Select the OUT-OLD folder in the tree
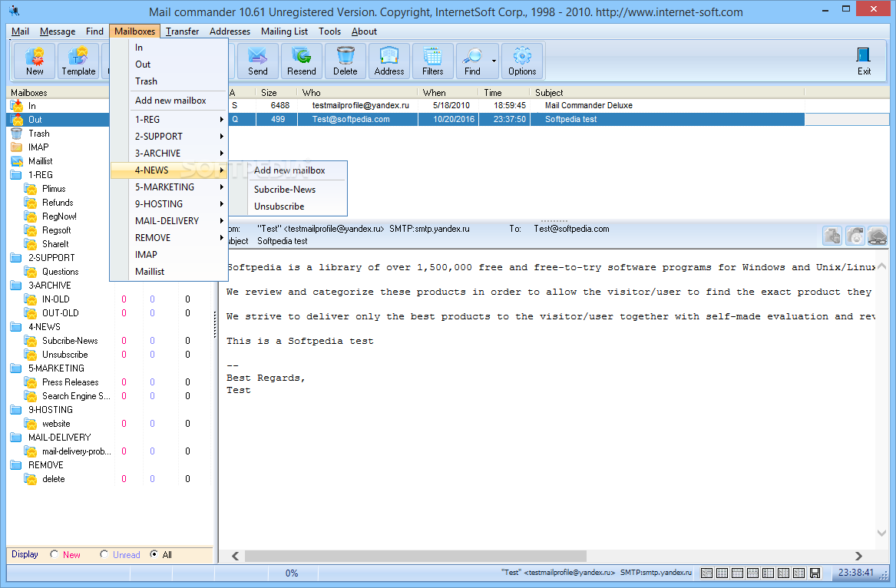The image size is (896, 588). pyautogui.click(x=61, y=313)
